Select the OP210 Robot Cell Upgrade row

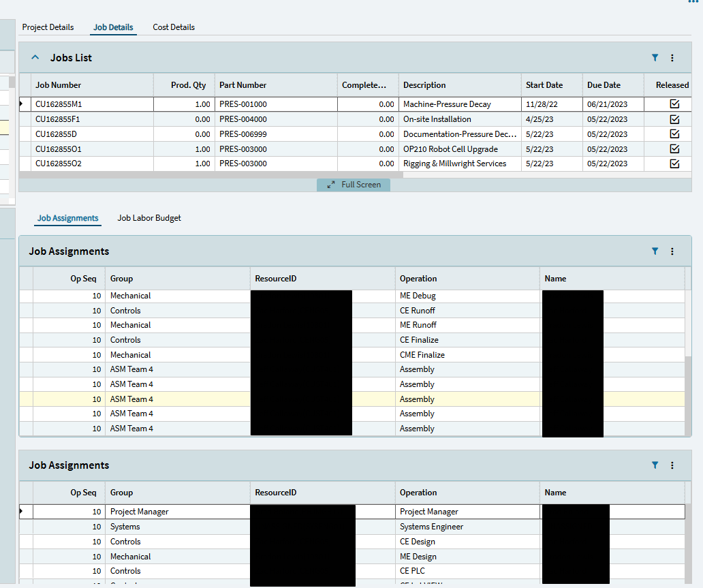point(450,149)
